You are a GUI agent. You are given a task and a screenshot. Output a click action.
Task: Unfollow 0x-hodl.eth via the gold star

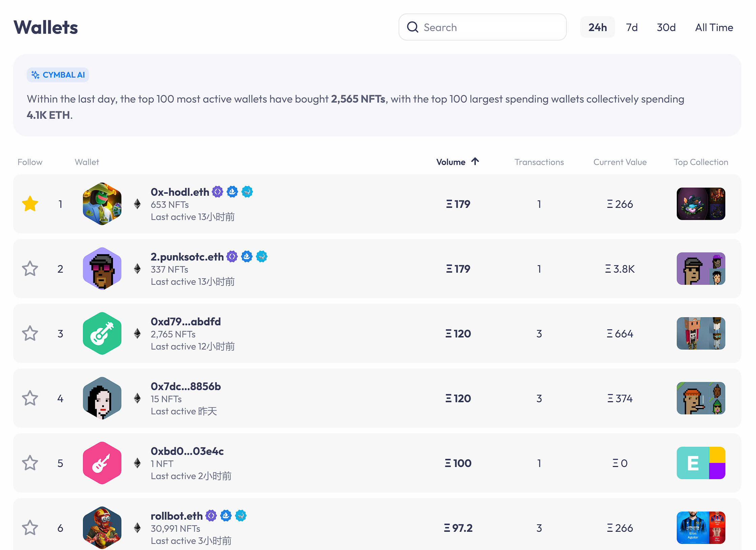30,204
